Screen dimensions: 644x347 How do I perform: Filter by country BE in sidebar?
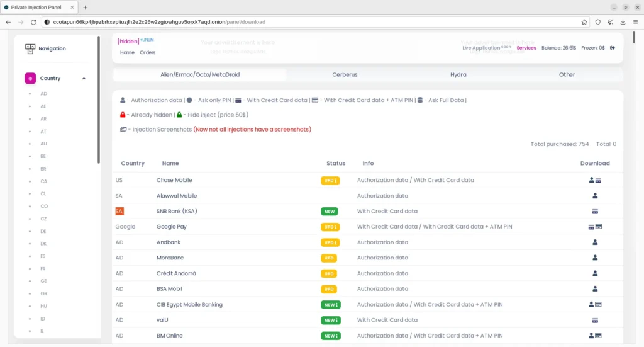(x=43, y=156)
